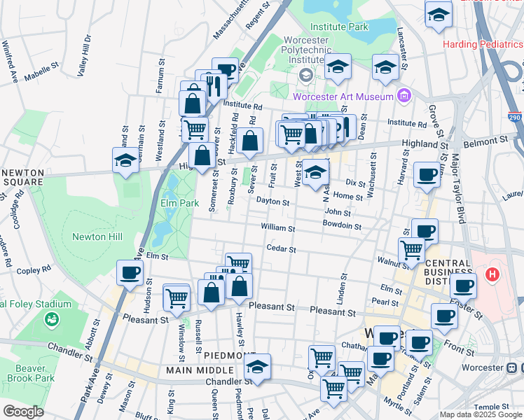Click the school marker near Dix St
This screenshot has width=524, height=420.
(x=315, y=174)
